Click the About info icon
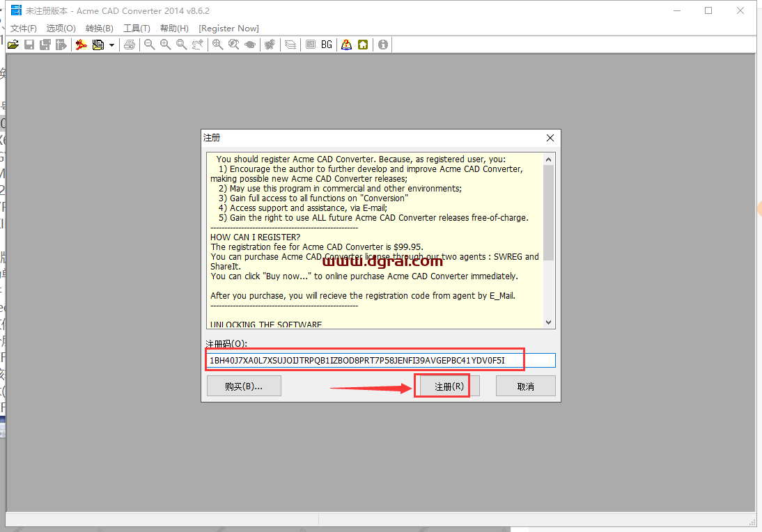 coord(383,45)
